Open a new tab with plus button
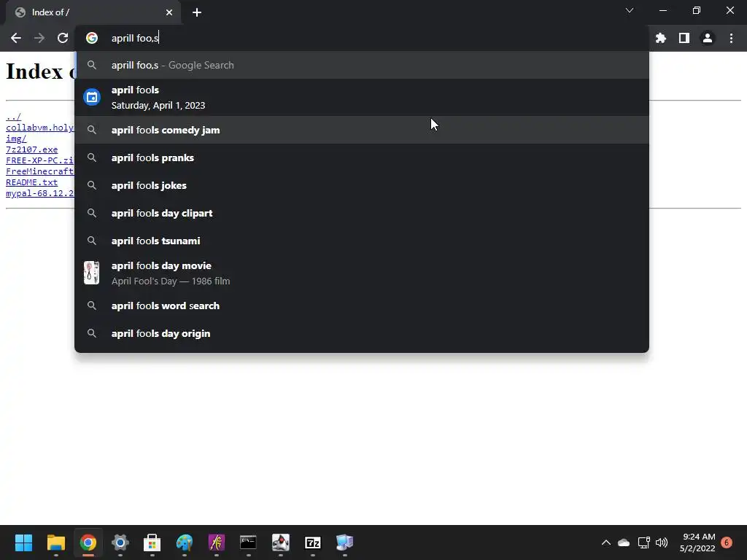 (197, 12)
